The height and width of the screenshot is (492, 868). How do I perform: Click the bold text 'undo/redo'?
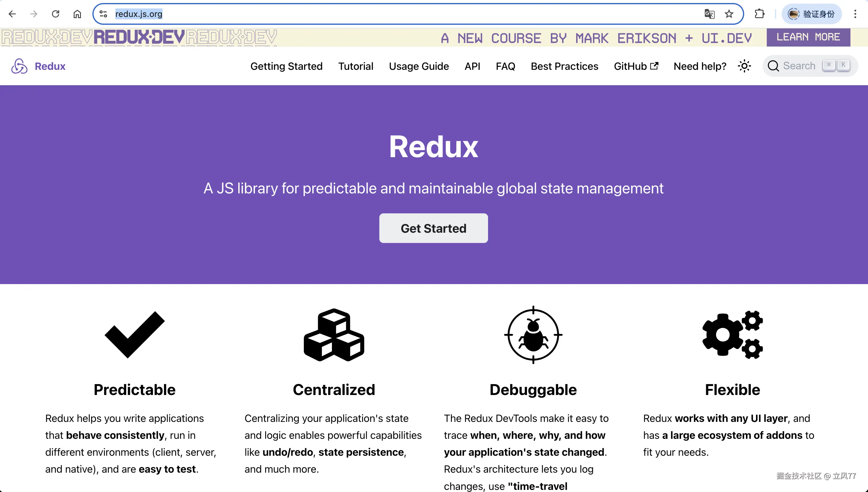tap(288, 452)
